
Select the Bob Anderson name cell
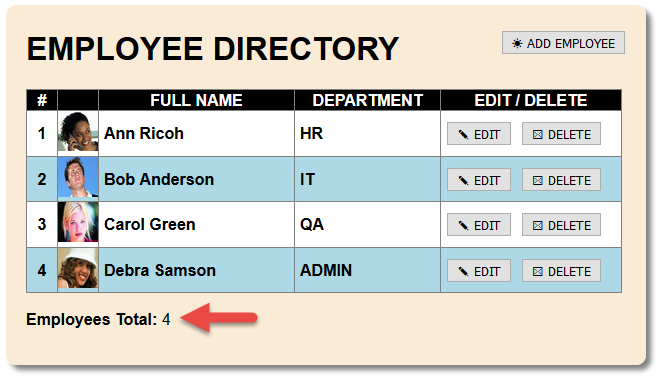click(196, 179)
